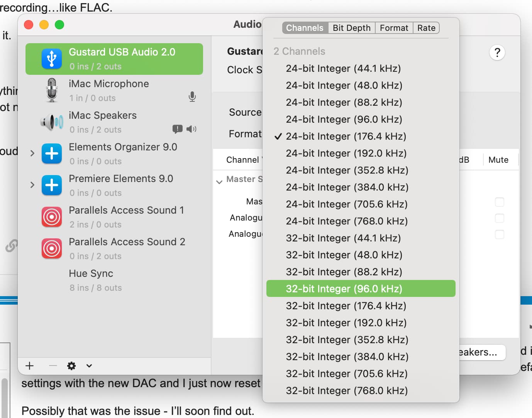This screenshot has height=418, width=532.
Task: Choose 32-bit Integer (44.1 kHz)
Action: [361, 238]
